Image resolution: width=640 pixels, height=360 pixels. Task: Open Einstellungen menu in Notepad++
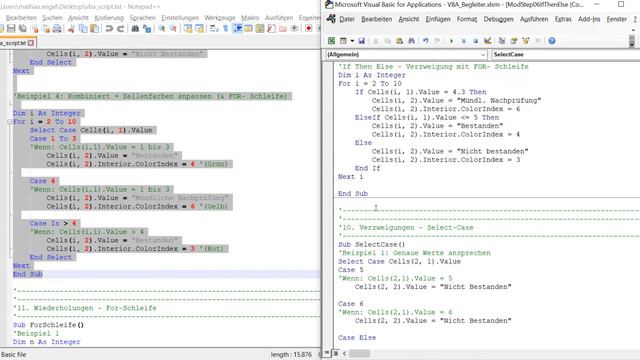click(x=180, y=18)
